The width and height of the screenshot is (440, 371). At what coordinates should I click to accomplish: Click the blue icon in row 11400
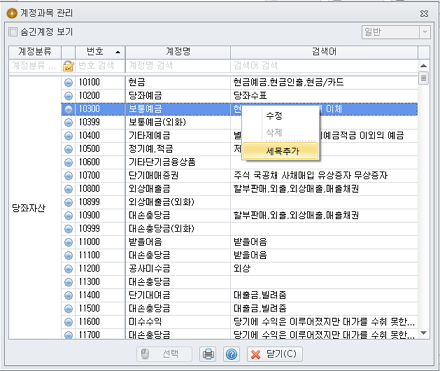[x=68, y=296]
